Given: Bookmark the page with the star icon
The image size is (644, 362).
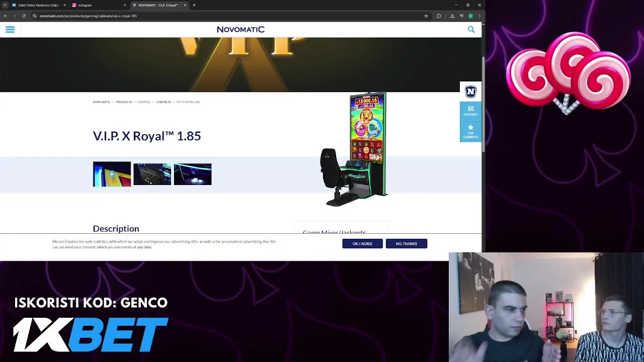Looking at the screenshot, I should tap(426, 16).
